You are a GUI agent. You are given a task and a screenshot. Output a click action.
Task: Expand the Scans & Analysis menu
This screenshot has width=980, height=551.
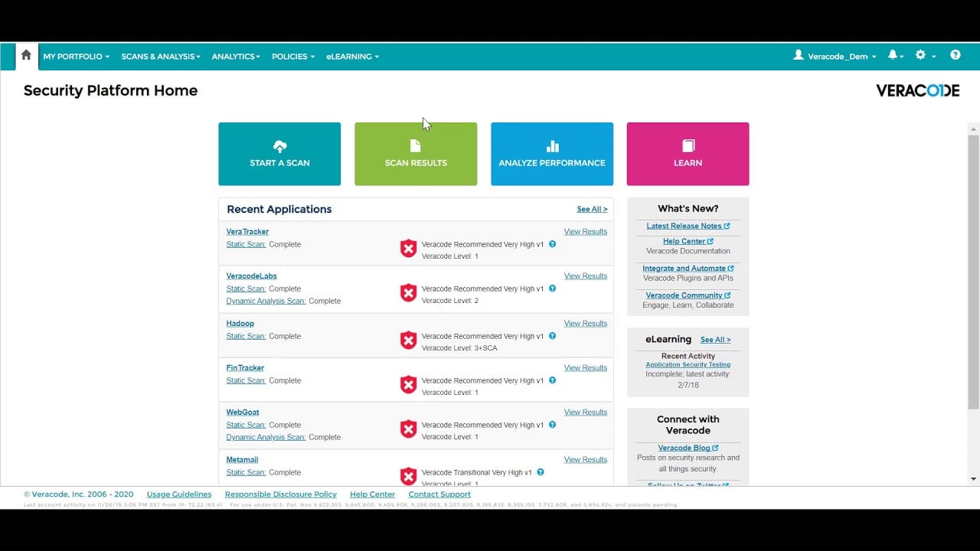(x=161, y=57)
